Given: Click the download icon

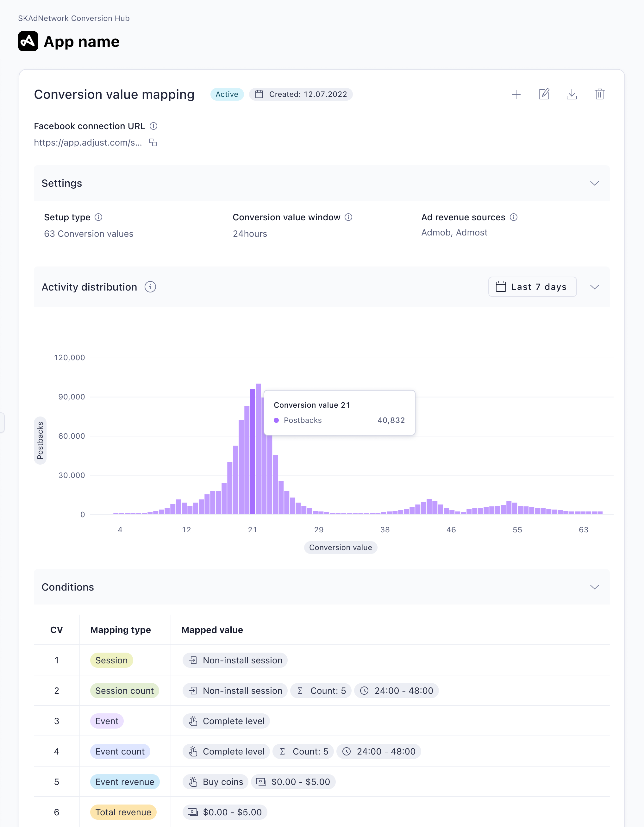Looking at the screenshot, I should pyautogui.click(x=572, y=94).
